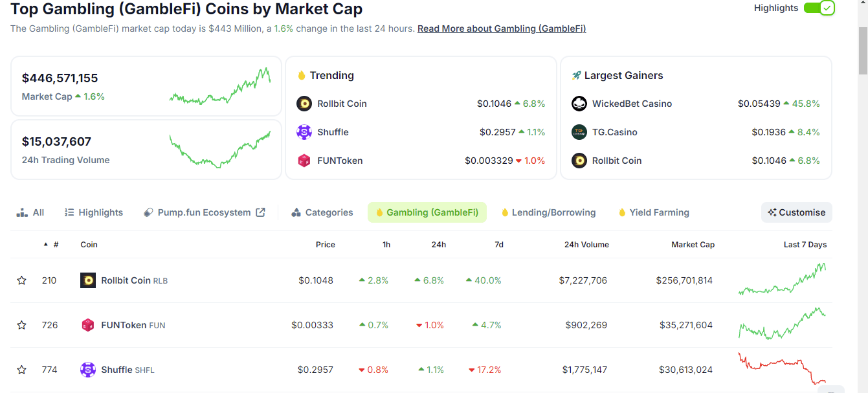The width and height of the screenshot is (868, 393).
Task: Switch to the Yield Farming tab
Action: [654, 212]
